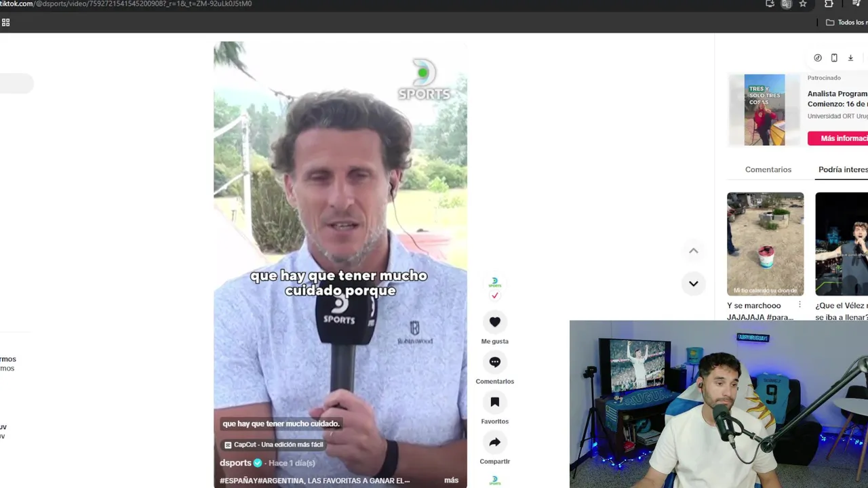Share video using the Compartir arrow icon
Viewport: 868px width, 488px height.
[494, 442]
